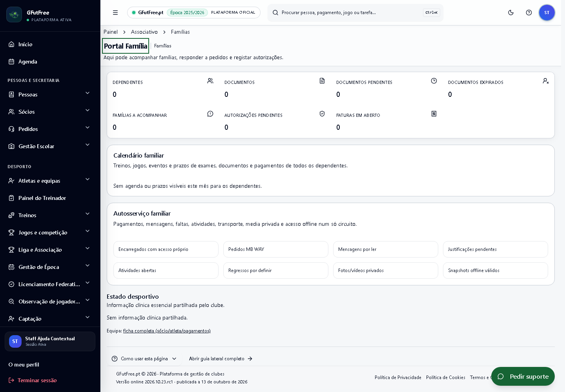
Task: Open Política de Cookies link
Action: tap(446, 377)
